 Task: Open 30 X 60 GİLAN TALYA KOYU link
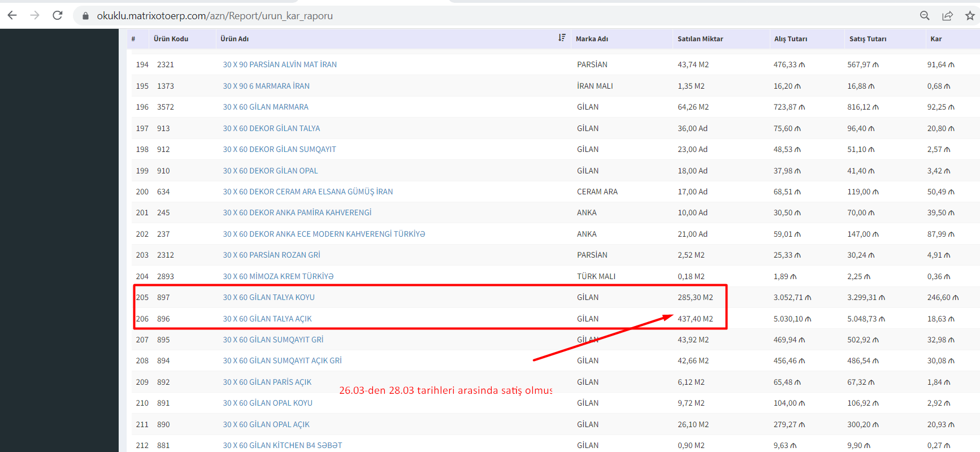(x=268, y=297)
